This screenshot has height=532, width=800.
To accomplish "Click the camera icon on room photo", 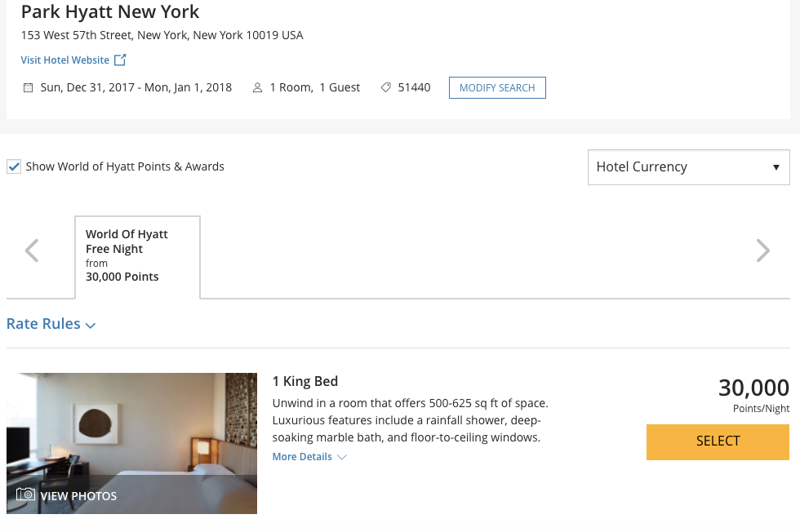I will click(26, 494).
